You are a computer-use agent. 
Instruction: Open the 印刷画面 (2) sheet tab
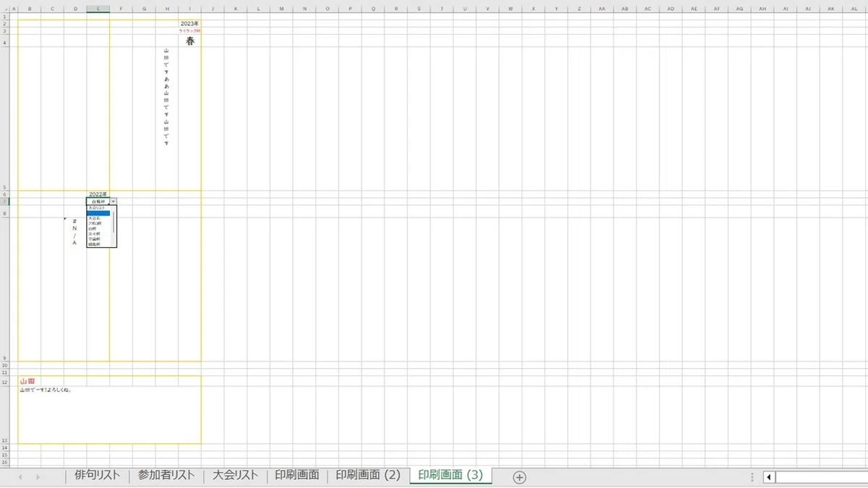[x=368, y=475]
